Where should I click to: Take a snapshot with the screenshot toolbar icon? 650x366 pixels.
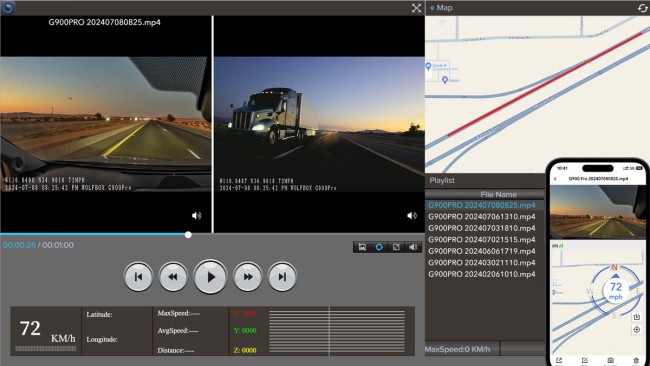pos(362,247)
